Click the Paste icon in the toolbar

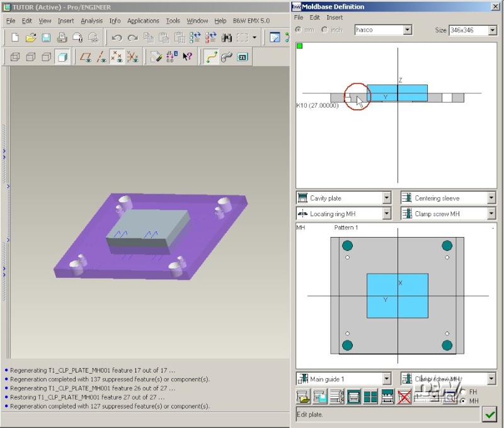click(164, 38)
